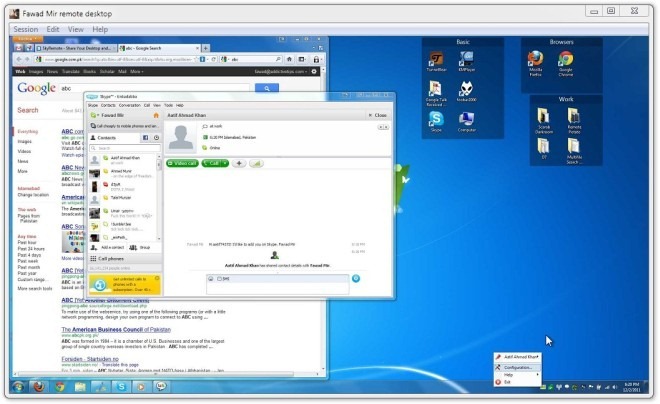Open the TunnelBear desktop shortcut
660x404 pixels.
[x=436, y=61]
